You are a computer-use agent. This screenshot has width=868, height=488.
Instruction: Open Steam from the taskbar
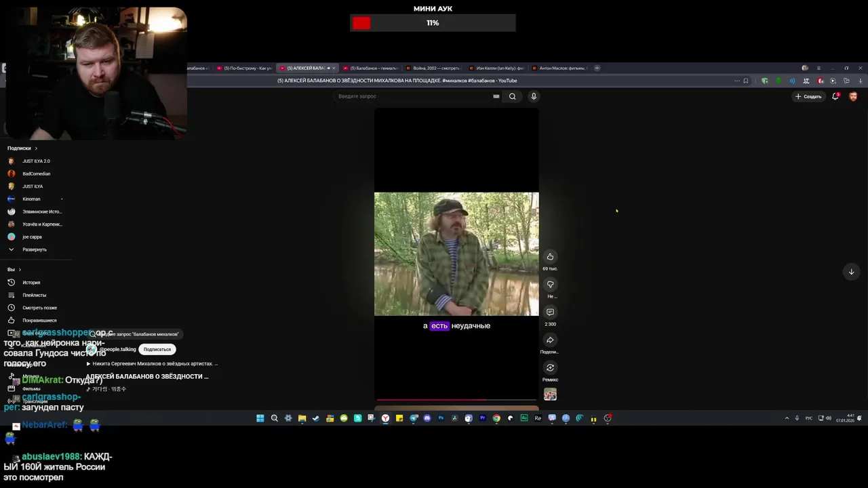coord(316,418)
